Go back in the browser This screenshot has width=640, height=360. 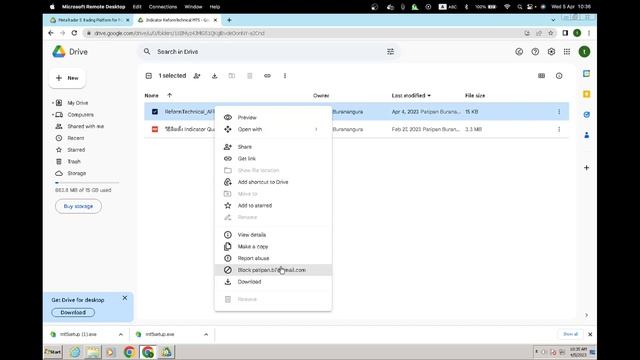pyautogui.click(x=51, y=33)
